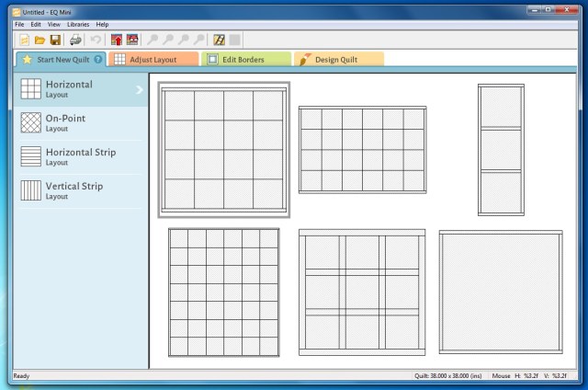
Task: Choose the Horizontal Layout option
Action: (x=81, y=89)
